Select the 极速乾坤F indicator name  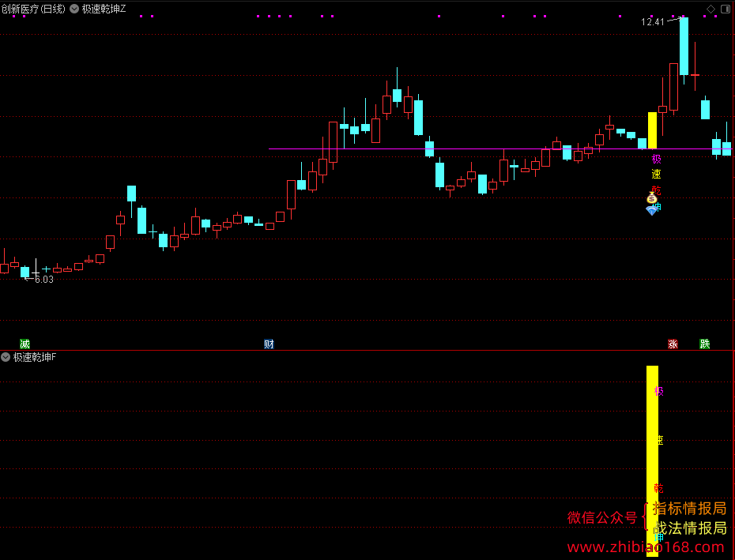point(35,357)
